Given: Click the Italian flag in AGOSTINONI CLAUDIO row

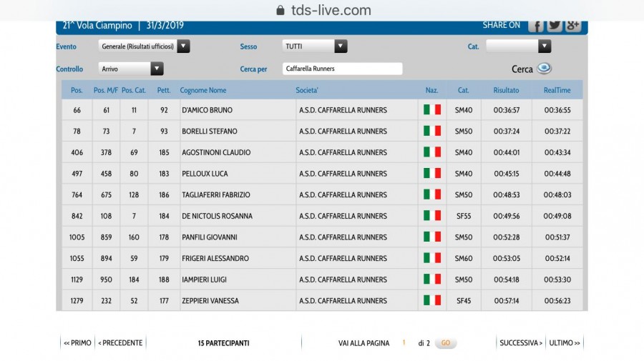Looking at the screenshot, I should [x=432, y=152].
